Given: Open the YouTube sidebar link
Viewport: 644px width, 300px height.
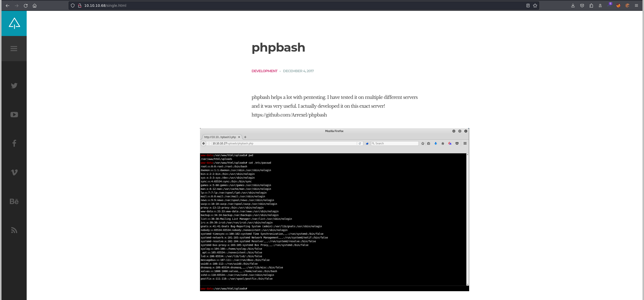Looking at the screenshot, I should point(14,115).
